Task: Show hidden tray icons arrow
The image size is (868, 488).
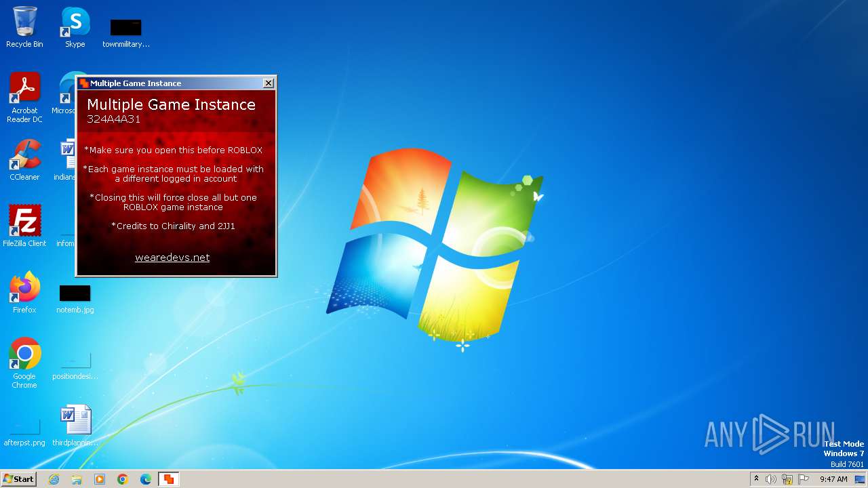Action: tap(756, 479)
